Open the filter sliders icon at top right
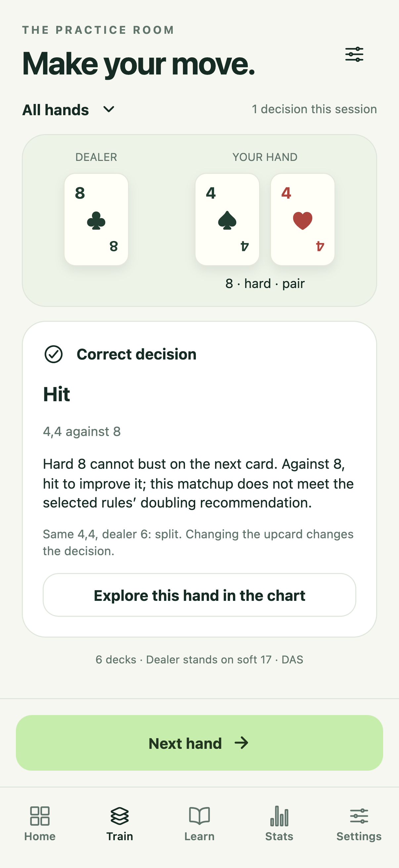The height and width of the screenshot is (868, 399). coord(354,54)
